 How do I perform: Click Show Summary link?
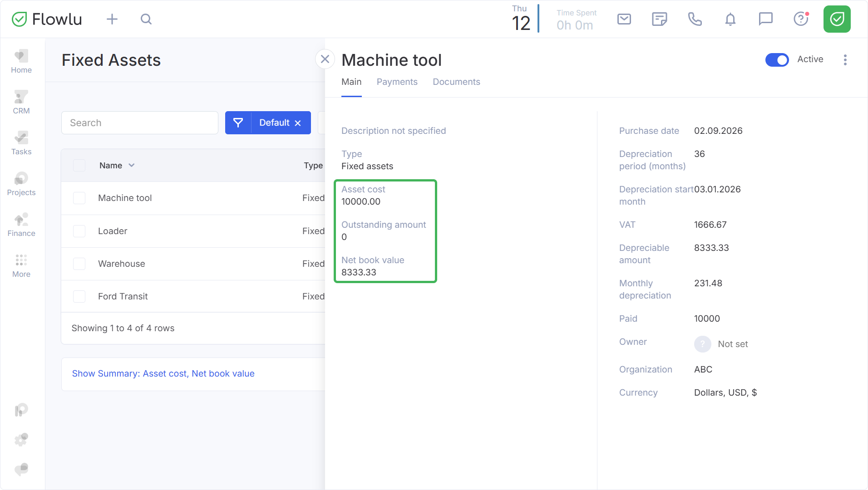click(163, 374)
